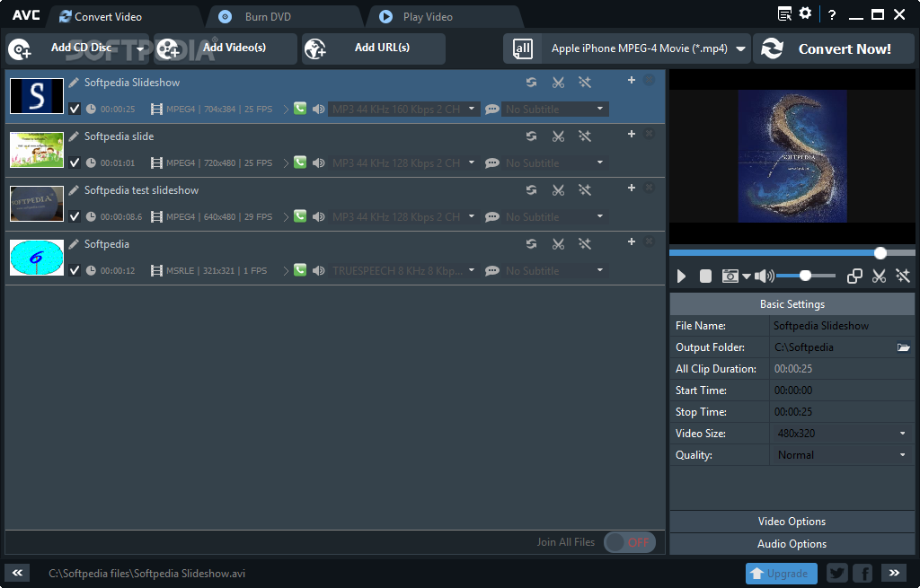Open the Quality dropdown
The width and height of the screenshot is (920, 588).
point(902,455)
